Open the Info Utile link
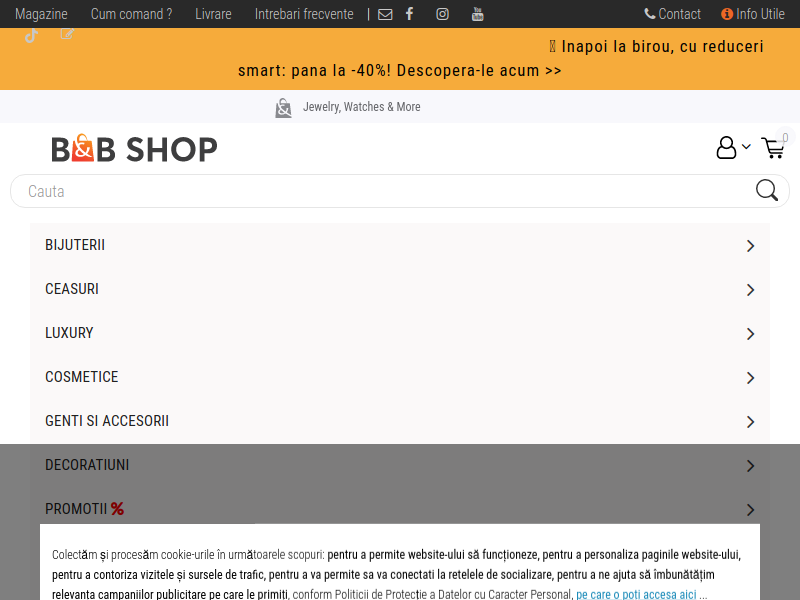This screenshot has height=600, width=800. coord(753,14)
